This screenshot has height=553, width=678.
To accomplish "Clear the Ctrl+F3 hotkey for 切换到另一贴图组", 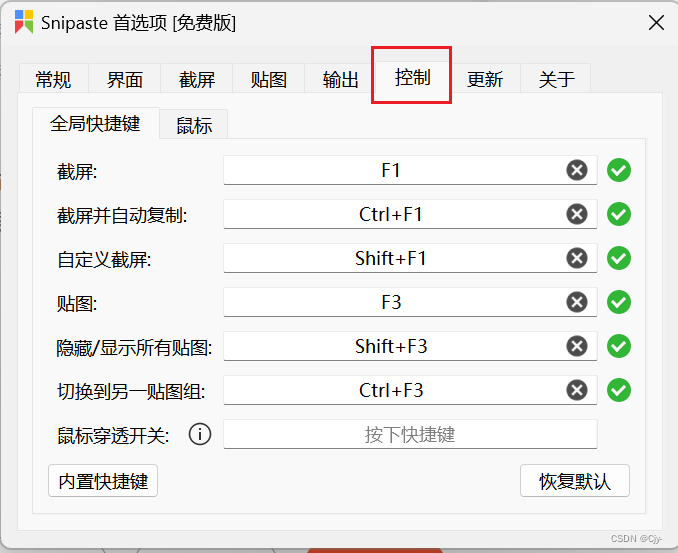I will click(x=577, y=390).
